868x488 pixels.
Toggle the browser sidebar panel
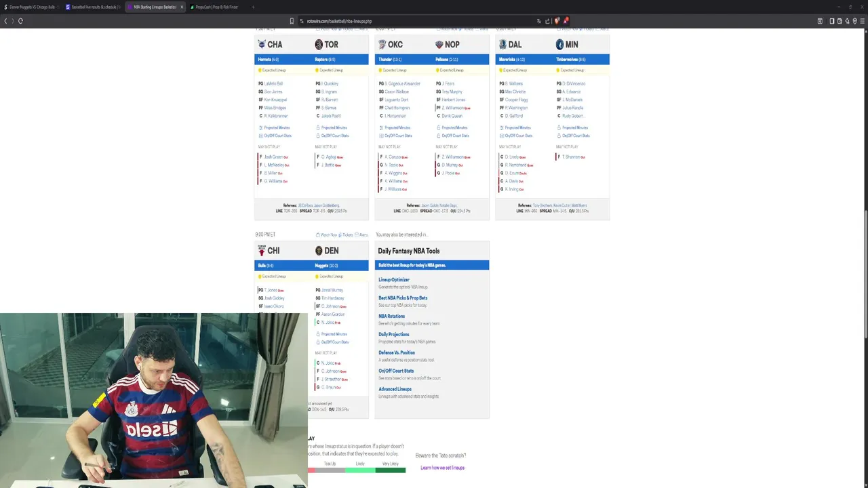pos(832,21)
